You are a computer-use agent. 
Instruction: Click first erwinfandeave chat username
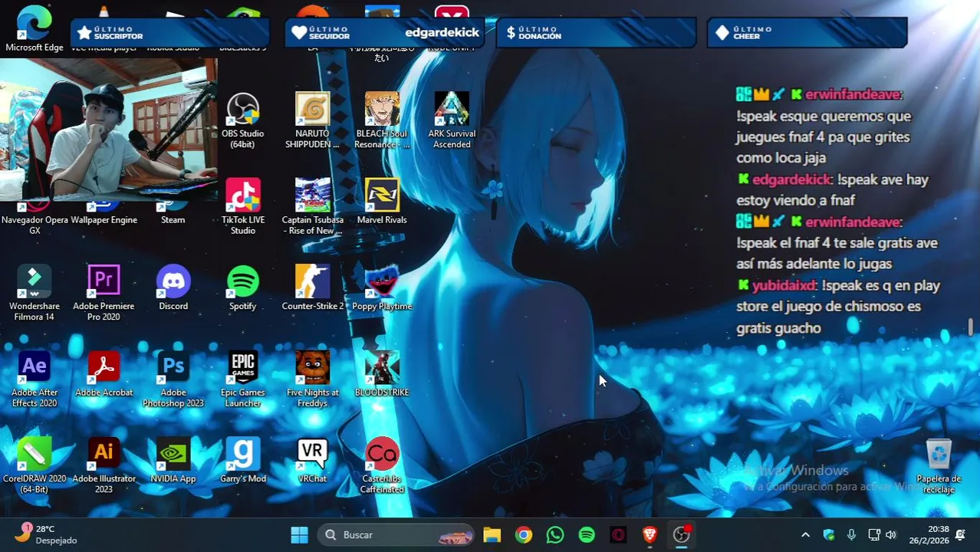pos(853,94)
